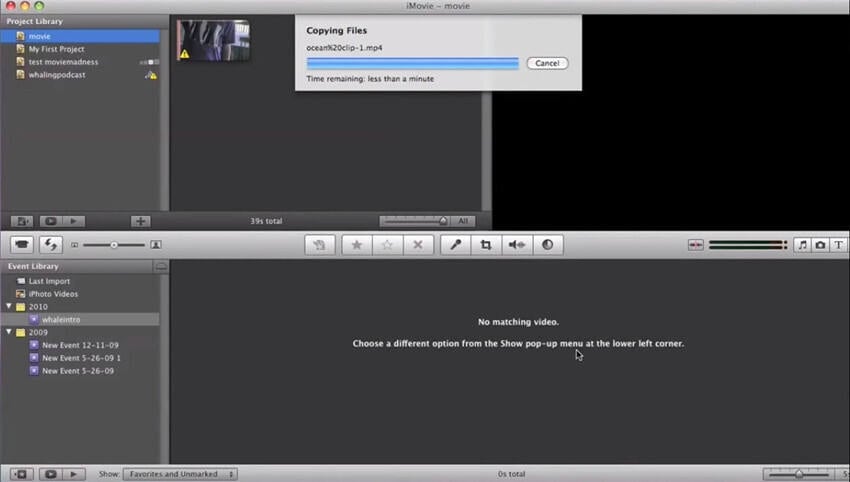Open the Titles browser

tap(838, 245)
